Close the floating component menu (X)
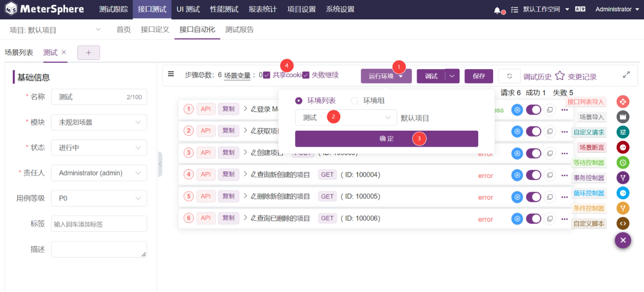The image size is (644, 292). tap(623, 241)
